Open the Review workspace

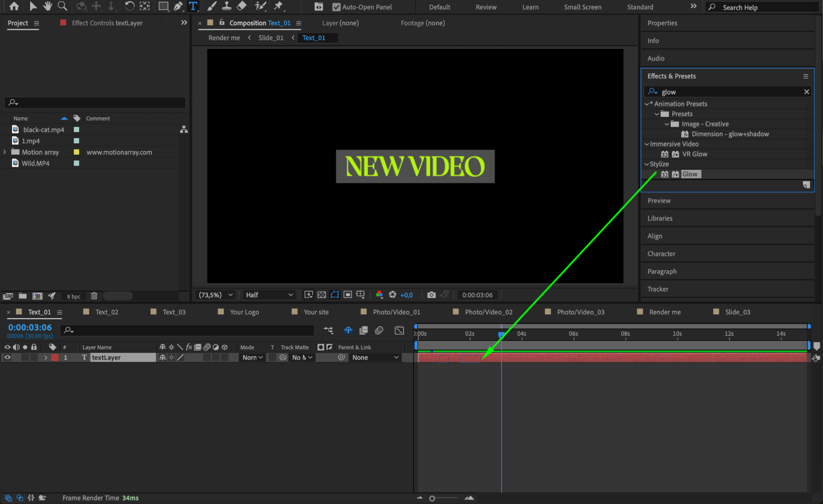[486, 7]
